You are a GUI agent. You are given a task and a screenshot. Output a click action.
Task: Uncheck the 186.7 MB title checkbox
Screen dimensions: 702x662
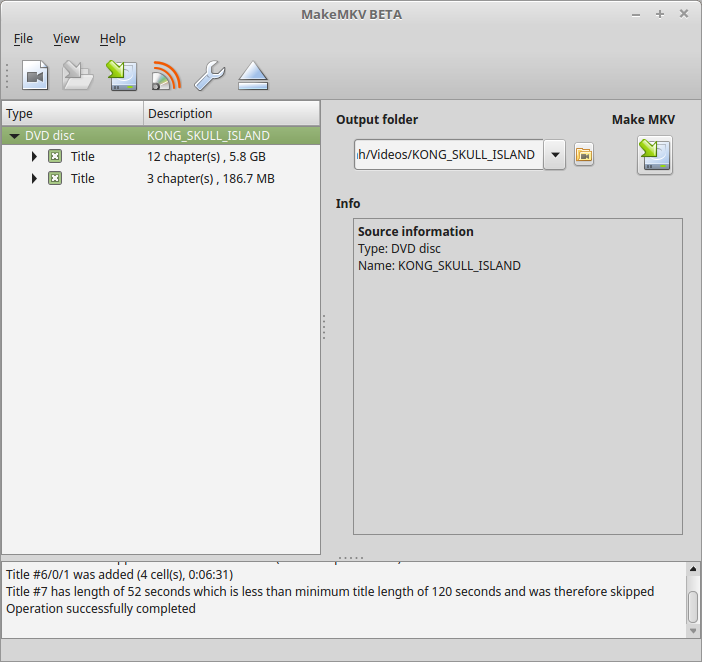coord(55,179)
